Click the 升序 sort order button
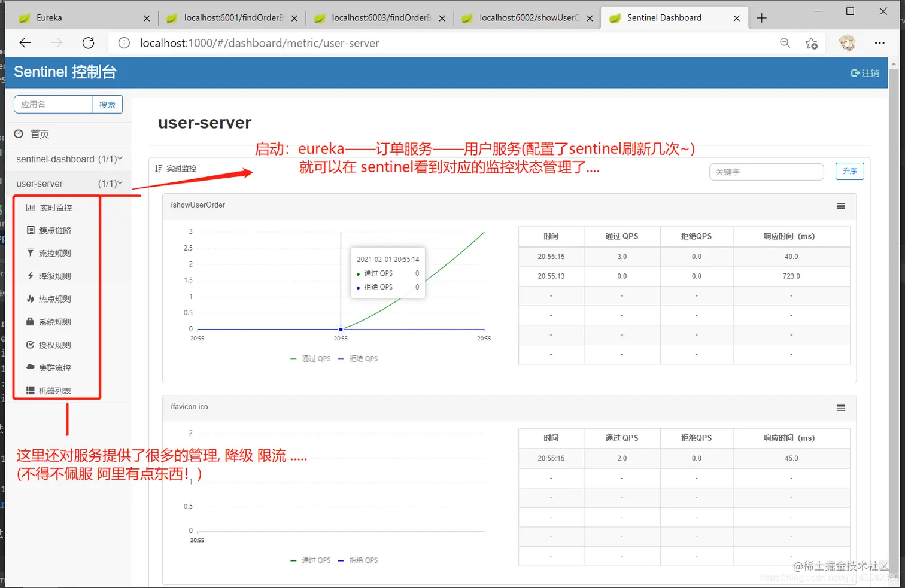905x588 pixels. coord(849,172)
